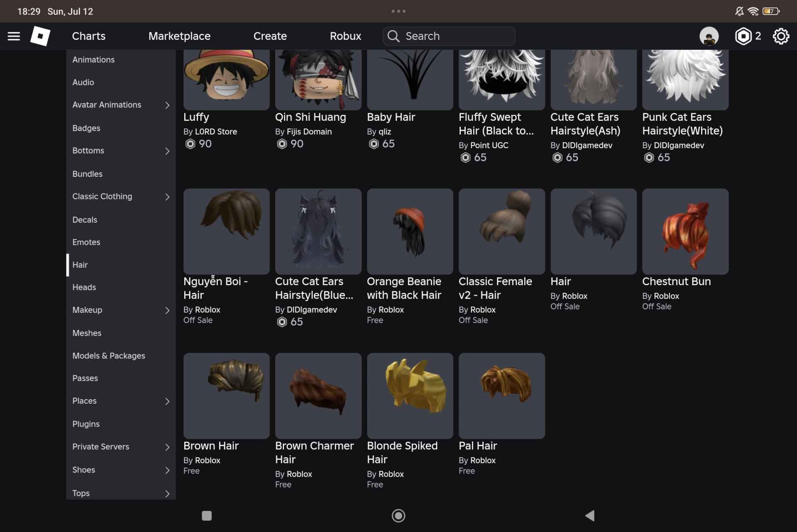Expand the Places category chevron

(167, 401)
